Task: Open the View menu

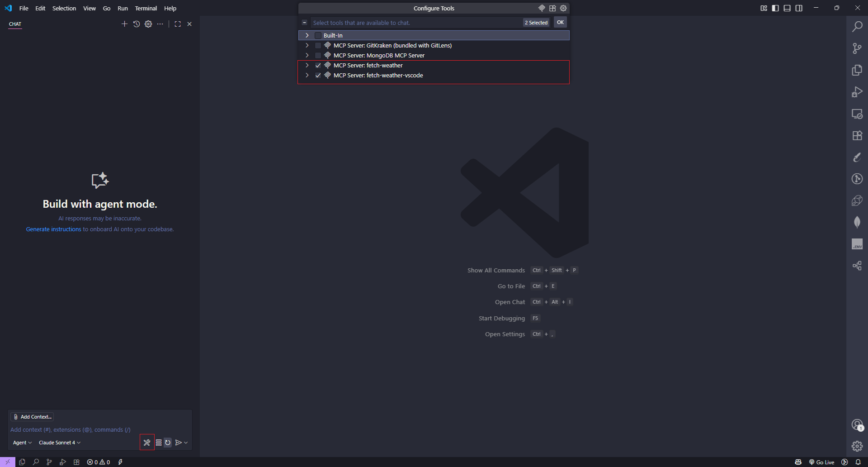Action: coord(90,8)
